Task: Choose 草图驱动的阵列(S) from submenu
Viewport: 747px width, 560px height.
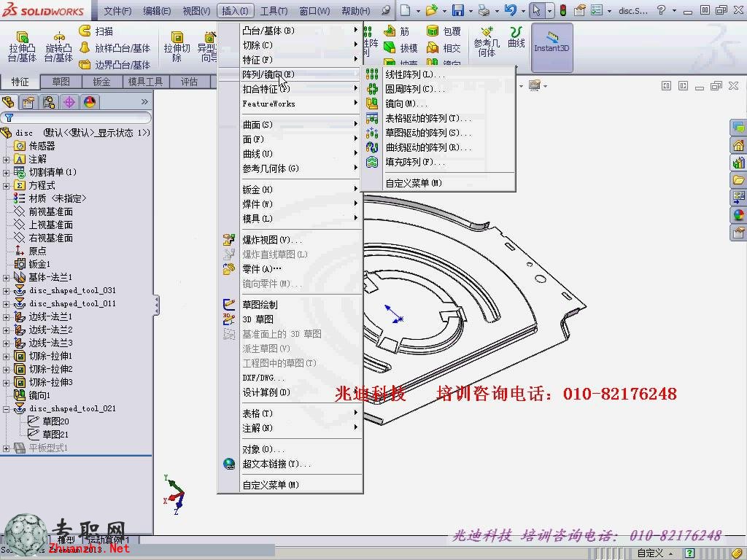Action: (438, 133)
